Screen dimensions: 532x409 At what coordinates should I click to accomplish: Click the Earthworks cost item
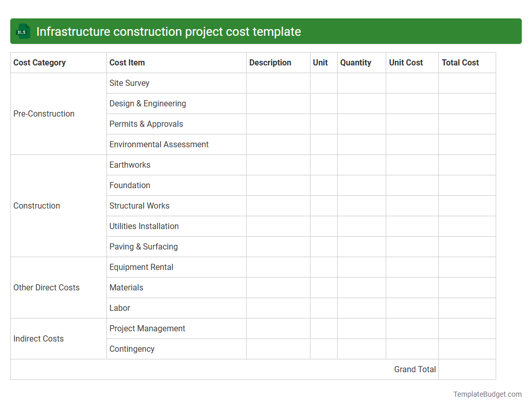tap(129, 165)
